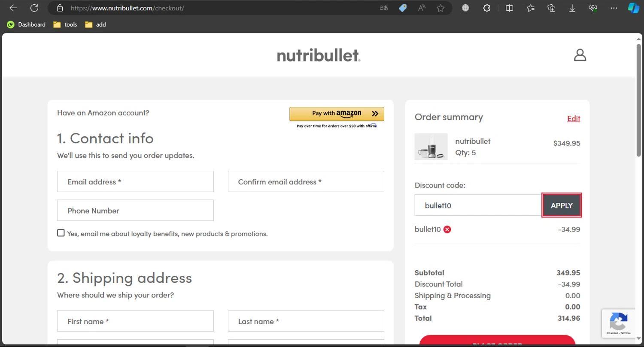Click the reCAPTCHA badge
Image resolution: width=644 pixels, height=347 pixels.
618,323
